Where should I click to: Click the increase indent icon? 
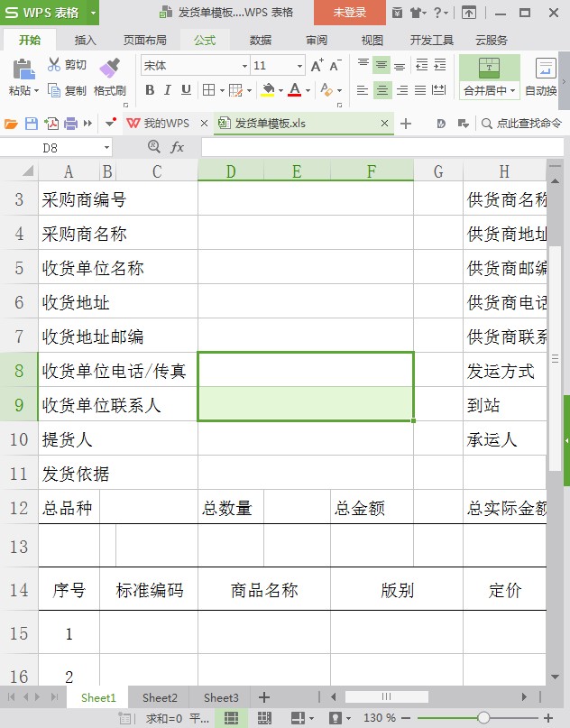pyautogui.click(x=439, y=65)
